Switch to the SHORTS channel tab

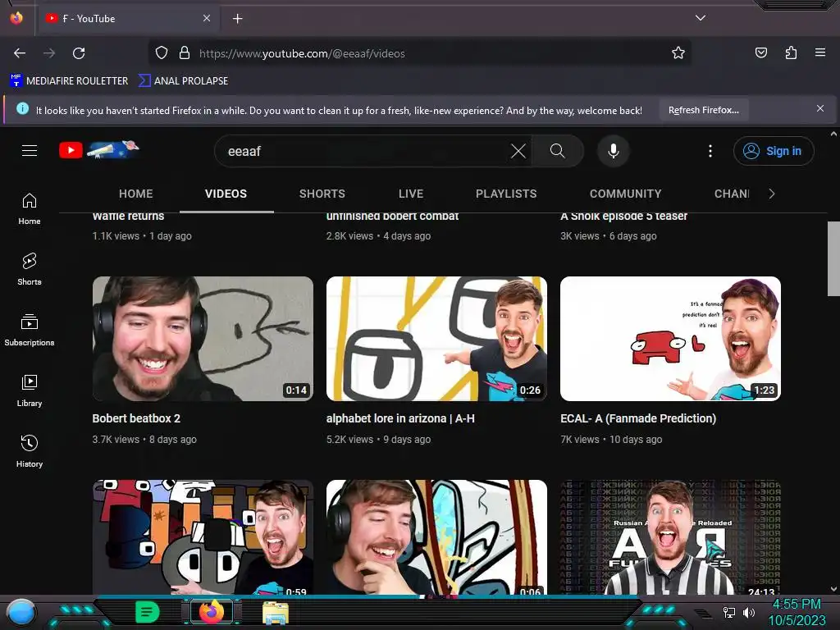click(x=322, y=194)
